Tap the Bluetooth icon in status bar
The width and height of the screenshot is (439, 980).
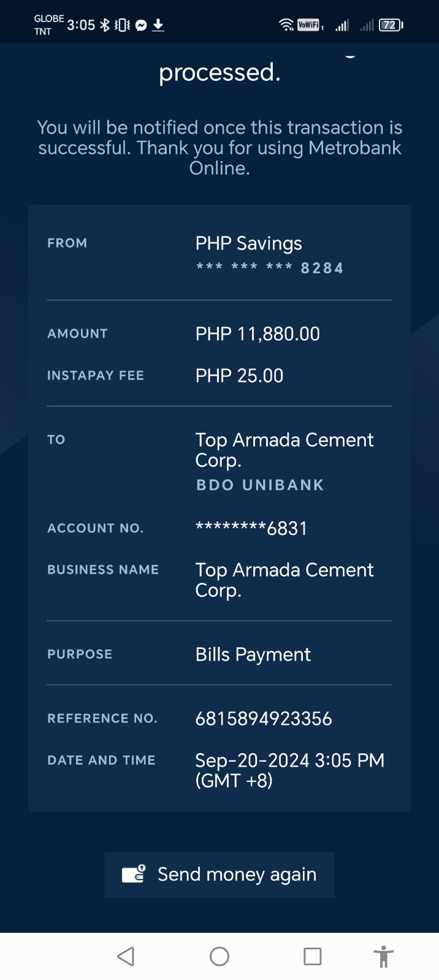105,25
